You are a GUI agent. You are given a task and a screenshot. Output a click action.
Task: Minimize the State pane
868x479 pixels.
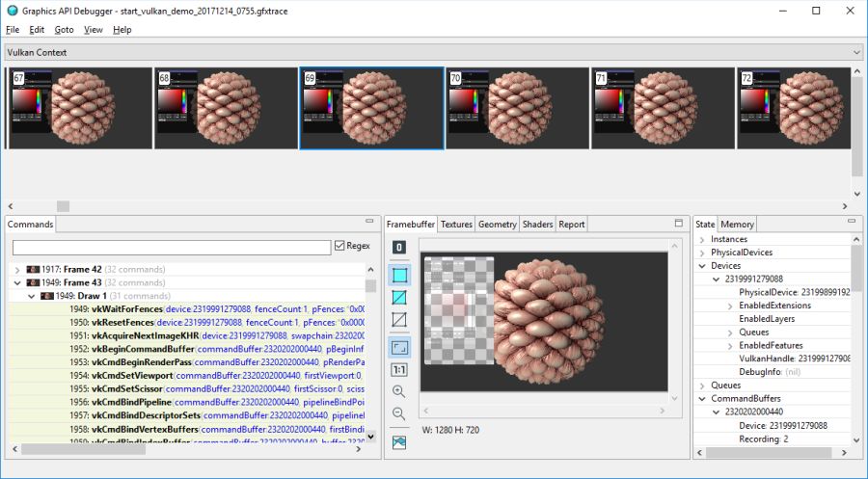[x=852, y=221]
